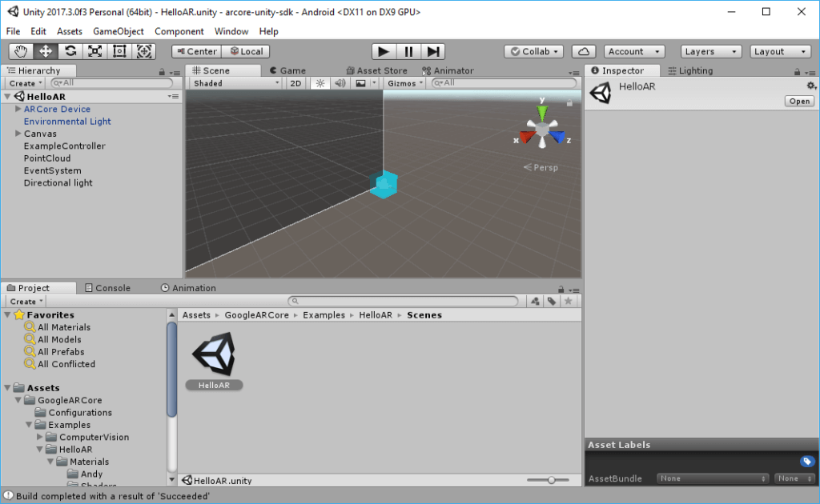Open the Layers dropdown
The height and width of the screenshot is (504, 820).
click(x=711, y=51)
